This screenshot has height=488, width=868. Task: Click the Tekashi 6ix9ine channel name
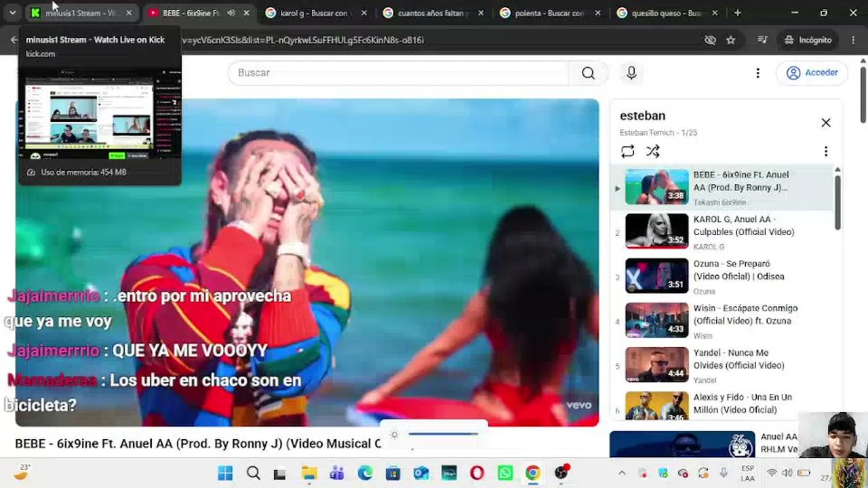(x=719, y=203)
